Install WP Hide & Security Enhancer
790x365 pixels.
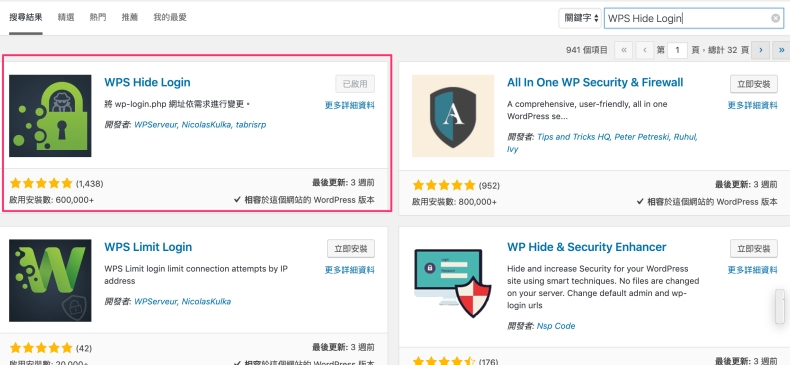[x=754, y=249]
